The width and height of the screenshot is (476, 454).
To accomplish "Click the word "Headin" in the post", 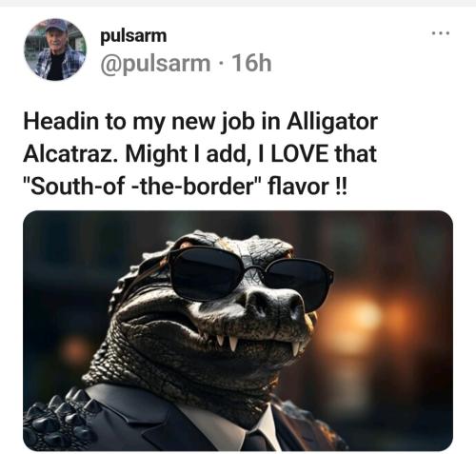I will 61,122.
